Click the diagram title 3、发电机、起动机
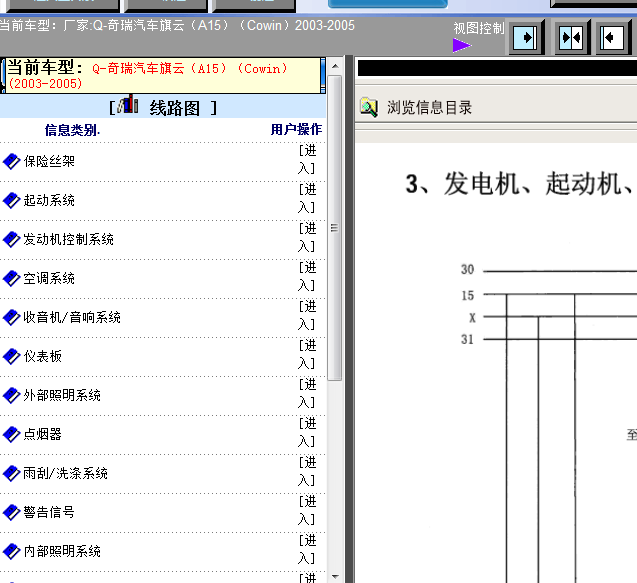Image resolution: width=637 pixels, height=583 pixels. click(x=521, y=184)
